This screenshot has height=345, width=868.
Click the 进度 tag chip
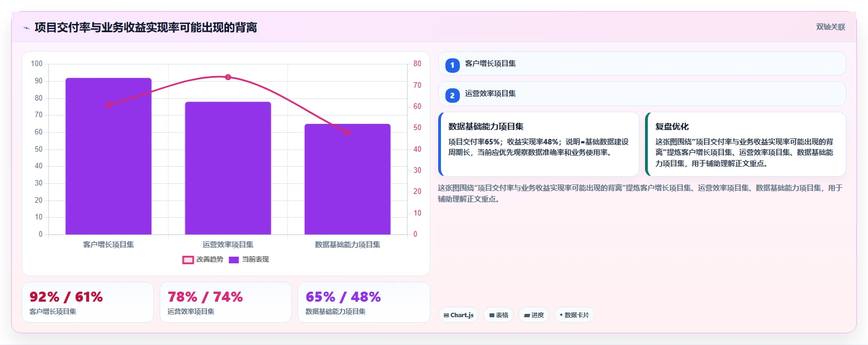[534, 315]
